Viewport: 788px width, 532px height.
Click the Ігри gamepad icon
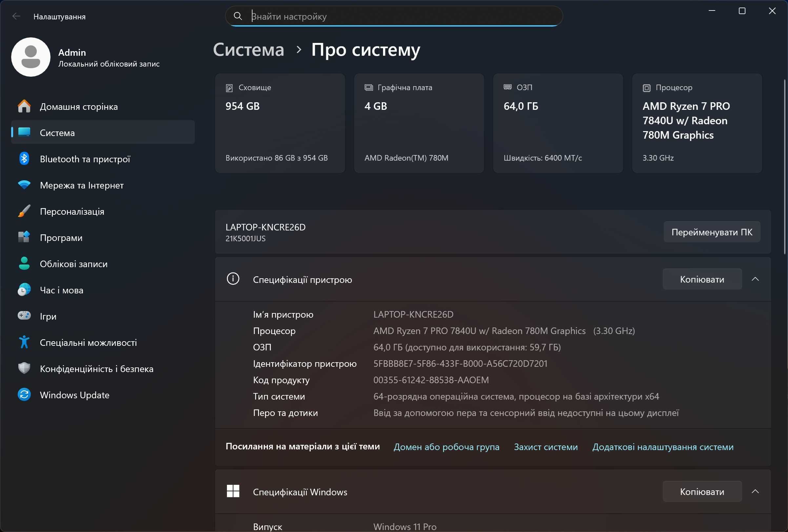click(x=24, y=315)
